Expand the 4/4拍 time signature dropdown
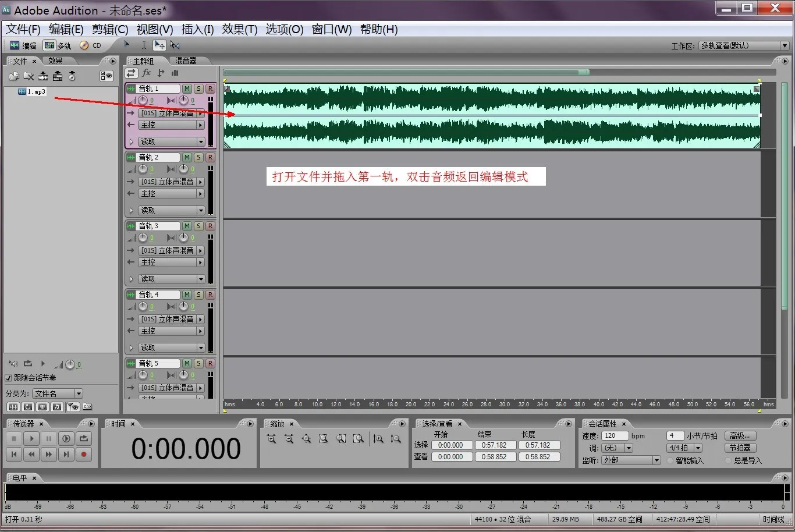This screenshot has height=532, width=795. coord(698,448)
